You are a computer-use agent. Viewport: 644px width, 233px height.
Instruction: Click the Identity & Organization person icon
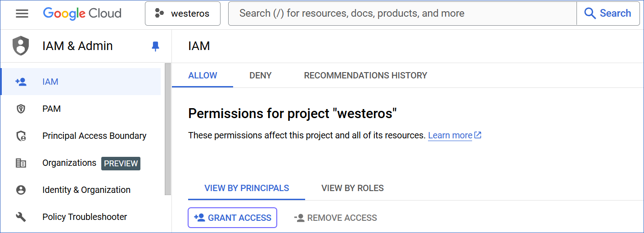tap(21, 190)
